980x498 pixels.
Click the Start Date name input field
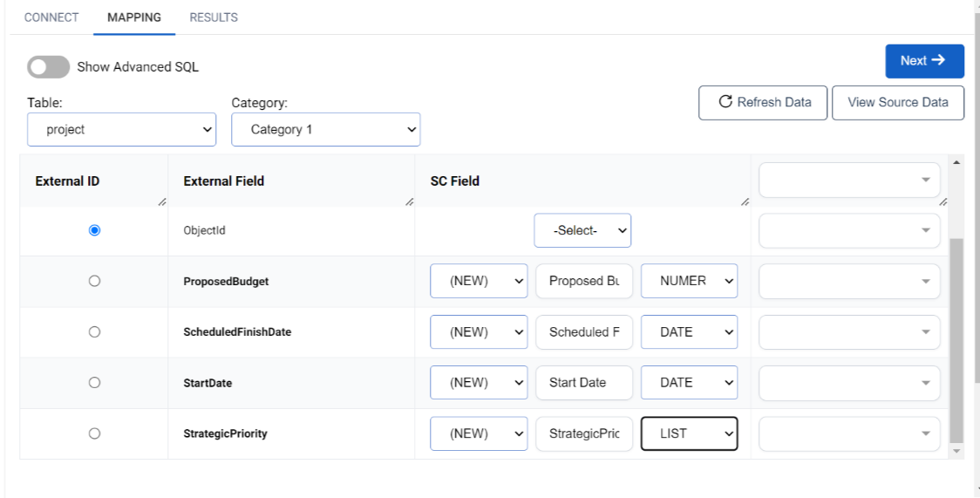click(584, 382)
